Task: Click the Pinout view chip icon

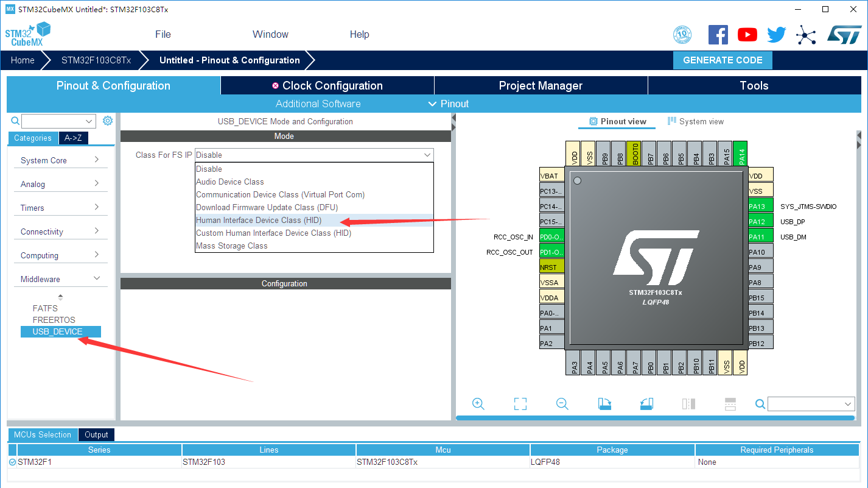Action: point(593,121)
